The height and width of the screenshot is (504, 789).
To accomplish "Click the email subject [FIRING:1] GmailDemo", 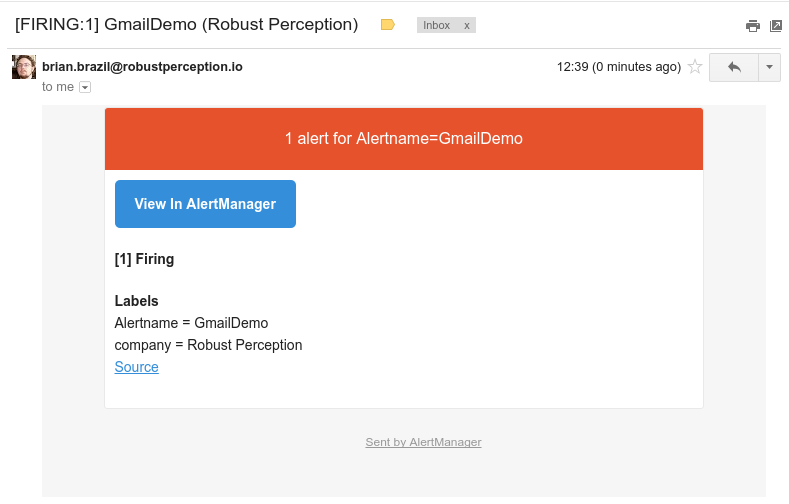I will (x=186, y=25).
